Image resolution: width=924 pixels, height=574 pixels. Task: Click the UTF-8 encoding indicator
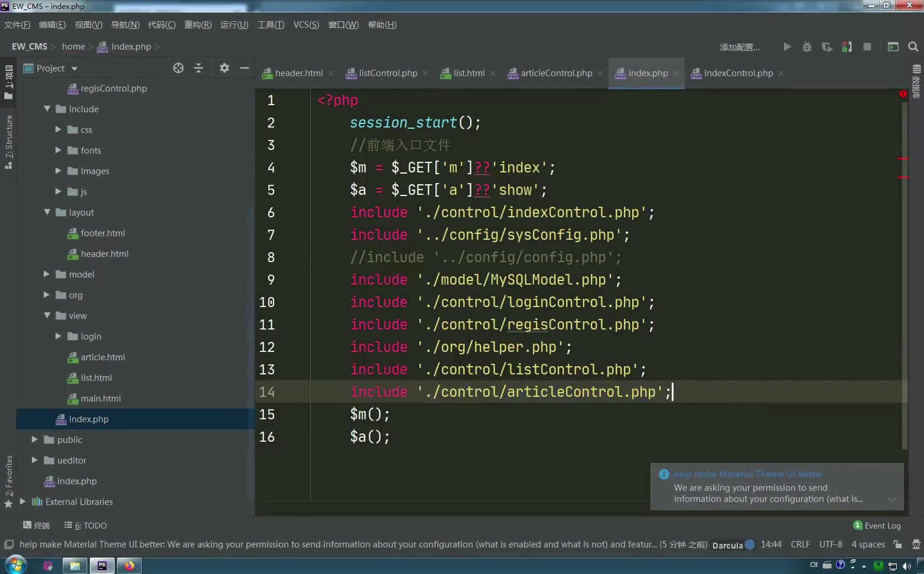831,544
